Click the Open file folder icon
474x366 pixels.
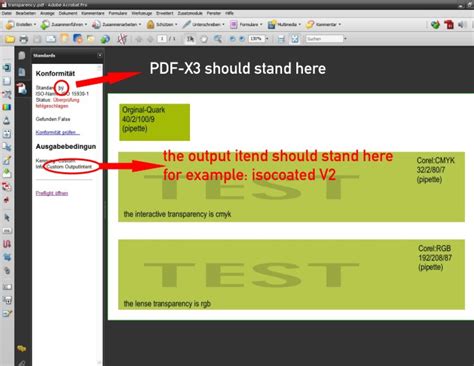tap(10, 39)
